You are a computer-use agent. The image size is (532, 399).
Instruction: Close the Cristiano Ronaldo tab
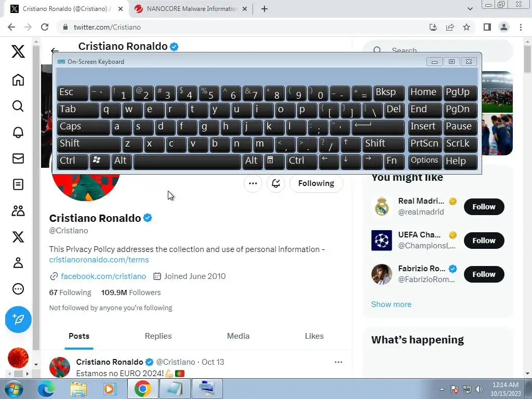(x=121, y=9)
